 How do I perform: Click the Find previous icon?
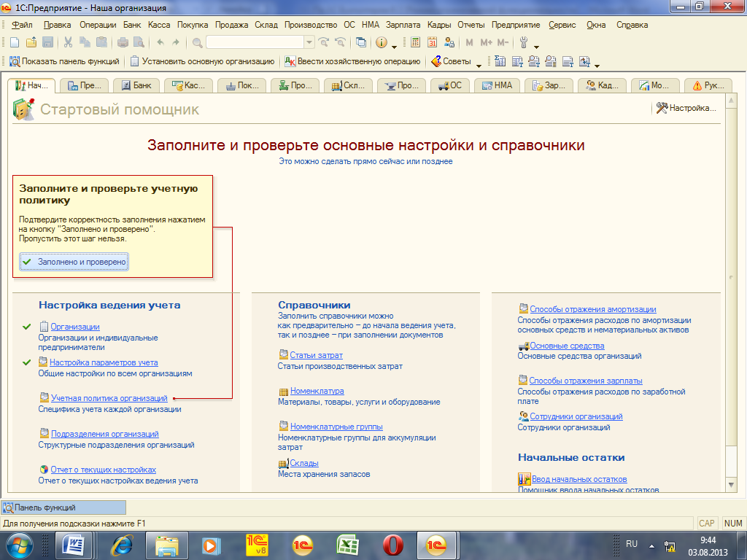[340, 42]
